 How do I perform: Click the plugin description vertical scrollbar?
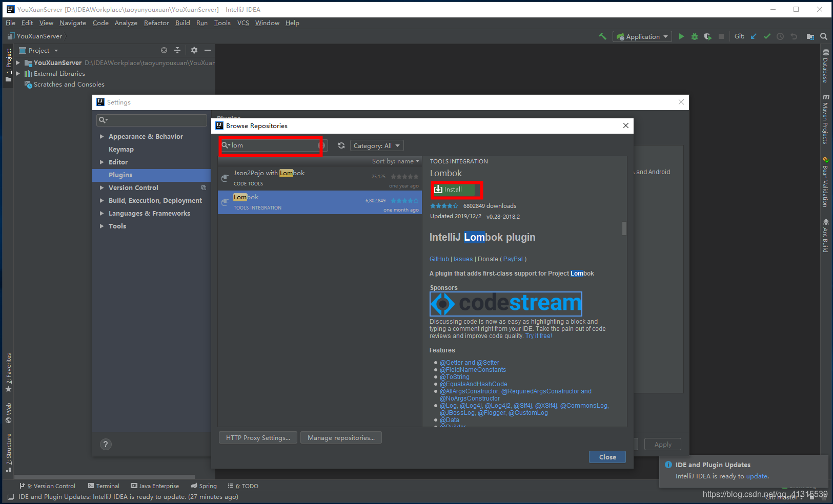pos(624,228)
